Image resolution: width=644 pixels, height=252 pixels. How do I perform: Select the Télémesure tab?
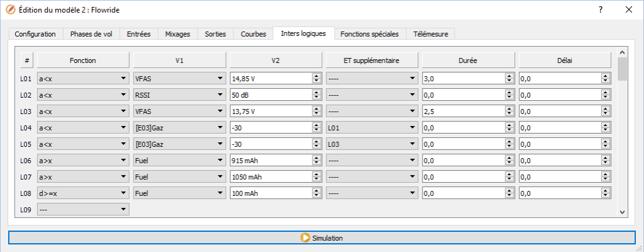(430, 34)
